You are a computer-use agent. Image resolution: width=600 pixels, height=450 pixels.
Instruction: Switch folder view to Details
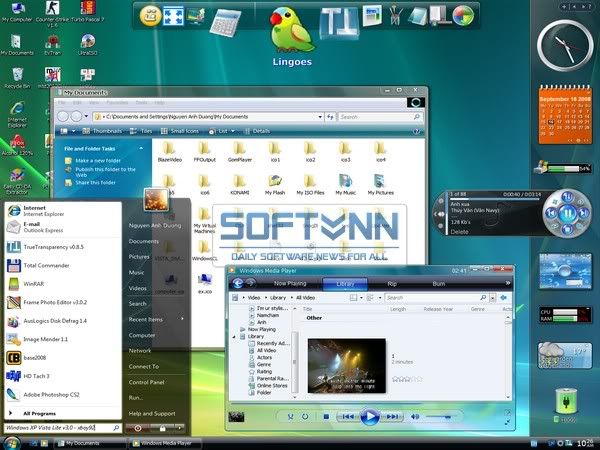click(258, 131)
